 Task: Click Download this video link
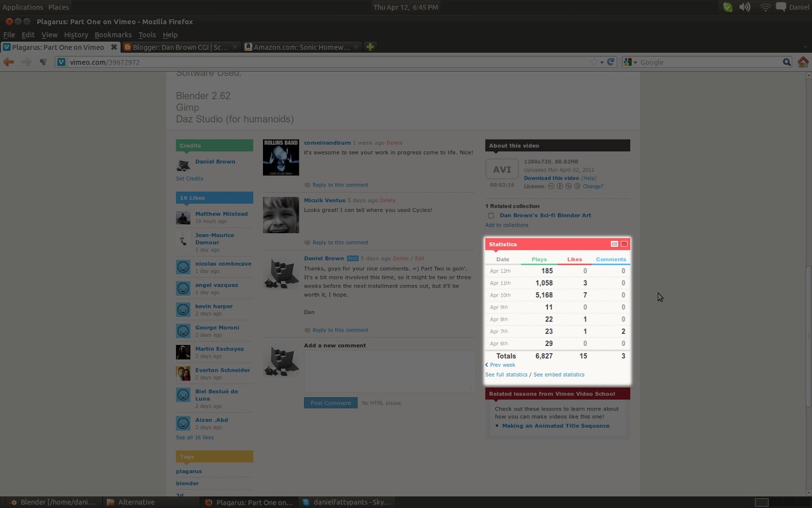click(x=551, y=178)
